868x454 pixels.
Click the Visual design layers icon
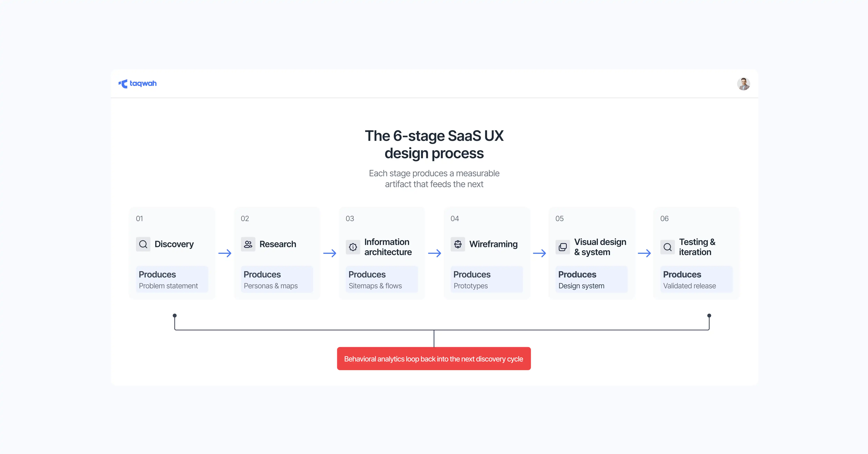562,247
